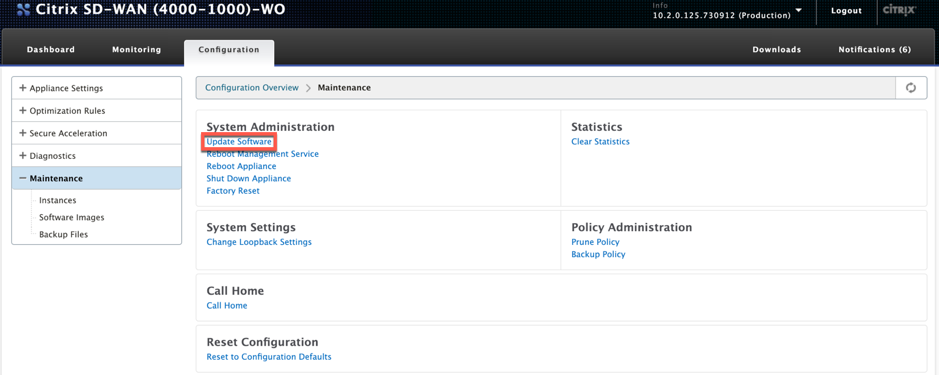This screenshot has height=375, width=939.
Task: Log out using the Logout button
Action: (x=846, y=11)
